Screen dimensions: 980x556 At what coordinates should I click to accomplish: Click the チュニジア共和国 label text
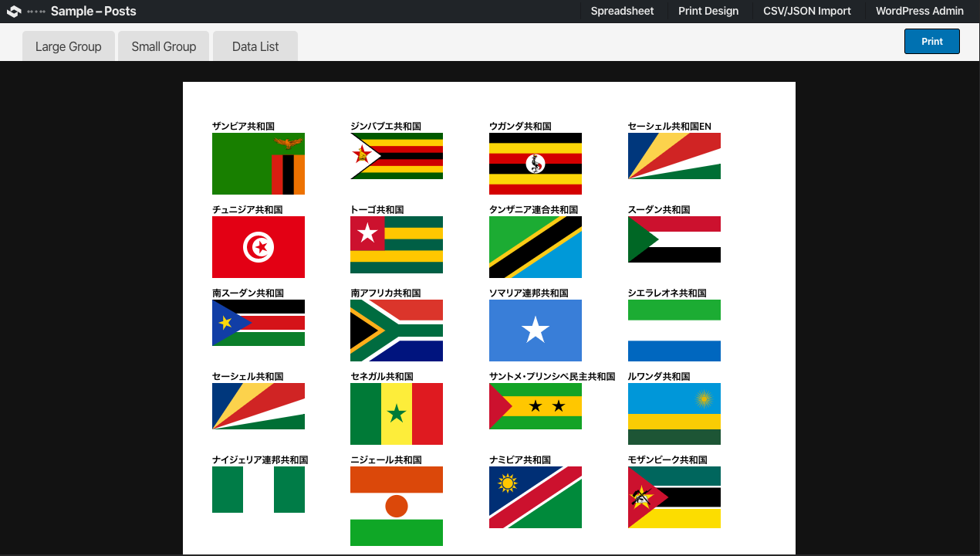pyautogui.click(x=247, y=209)
